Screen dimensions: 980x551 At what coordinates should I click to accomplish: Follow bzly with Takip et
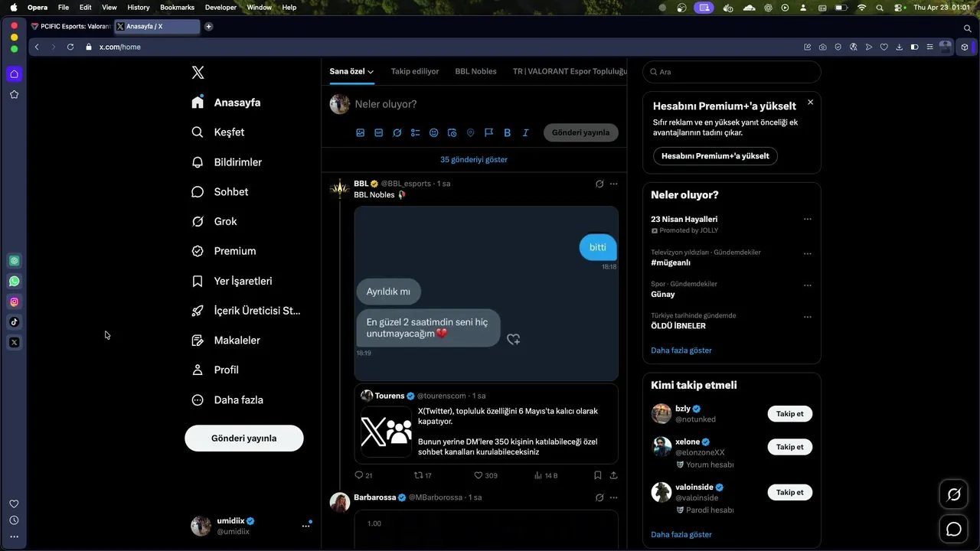pos(789,414)
